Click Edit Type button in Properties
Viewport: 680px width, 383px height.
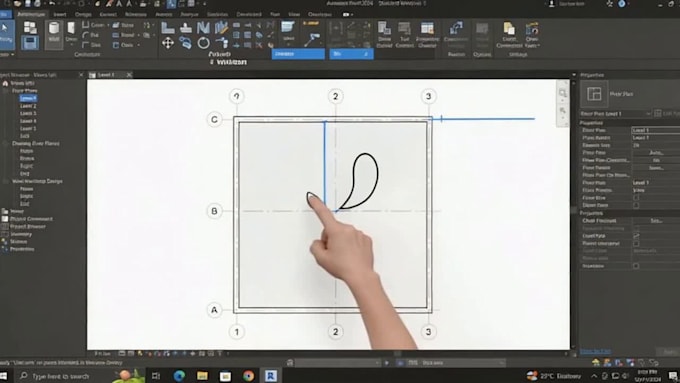(667, 114)
